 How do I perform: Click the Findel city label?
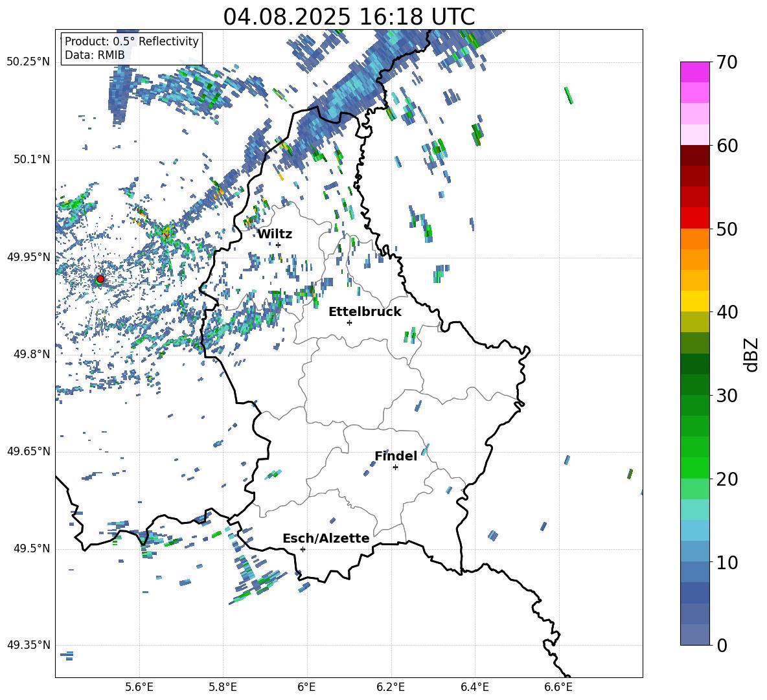click(396, 456)
